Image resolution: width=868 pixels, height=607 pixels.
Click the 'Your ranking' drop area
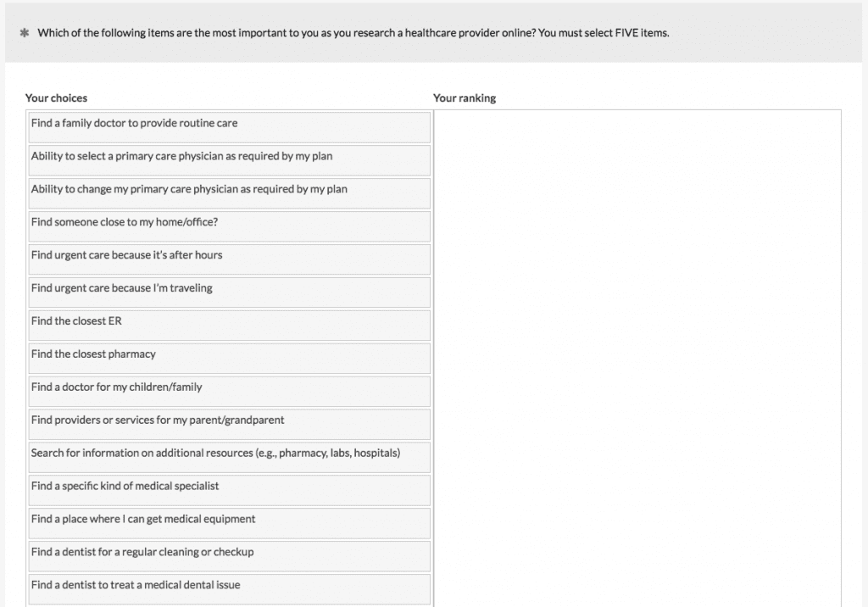(x=636, y=339)
